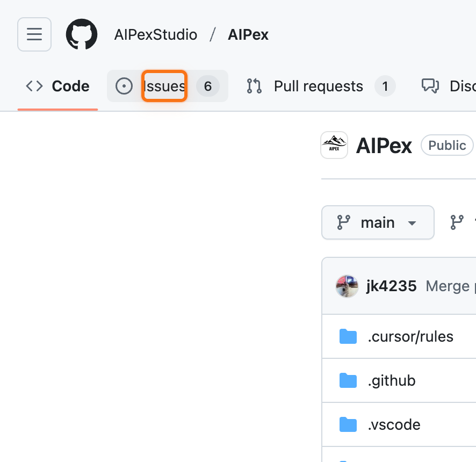
Task: Click the Code tab angle brackets icon
Action: 34,86
